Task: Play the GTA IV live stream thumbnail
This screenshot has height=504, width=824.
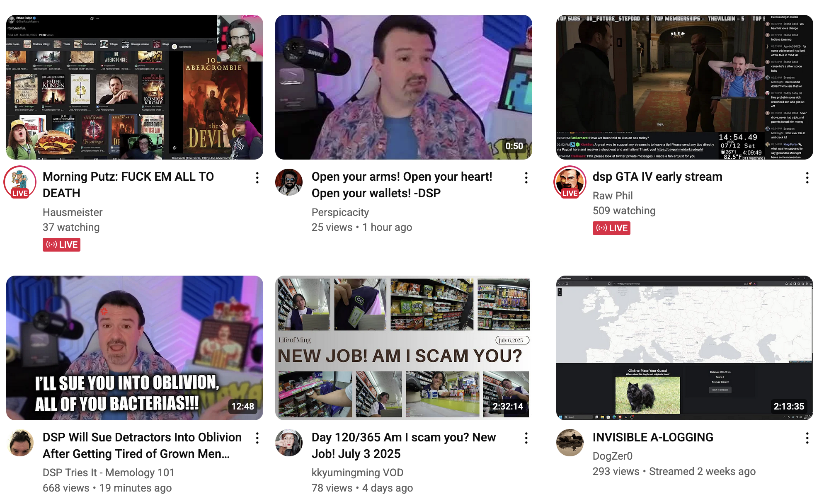Action: 685,87
